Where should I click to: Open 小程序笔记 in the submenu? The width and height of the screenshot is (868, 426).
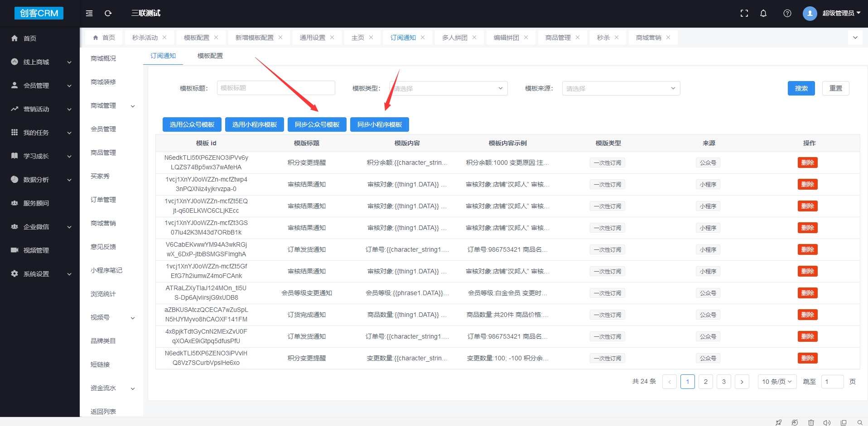pyautogui.click(x=106, y=270)
